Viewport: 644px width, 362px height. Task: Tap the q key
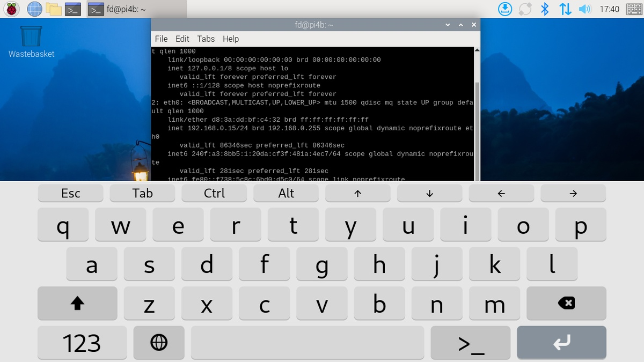point(63,225)
